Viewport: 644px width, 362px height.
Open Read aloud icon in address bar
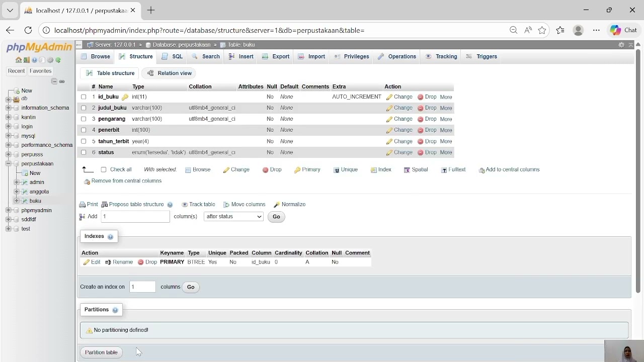528,30
